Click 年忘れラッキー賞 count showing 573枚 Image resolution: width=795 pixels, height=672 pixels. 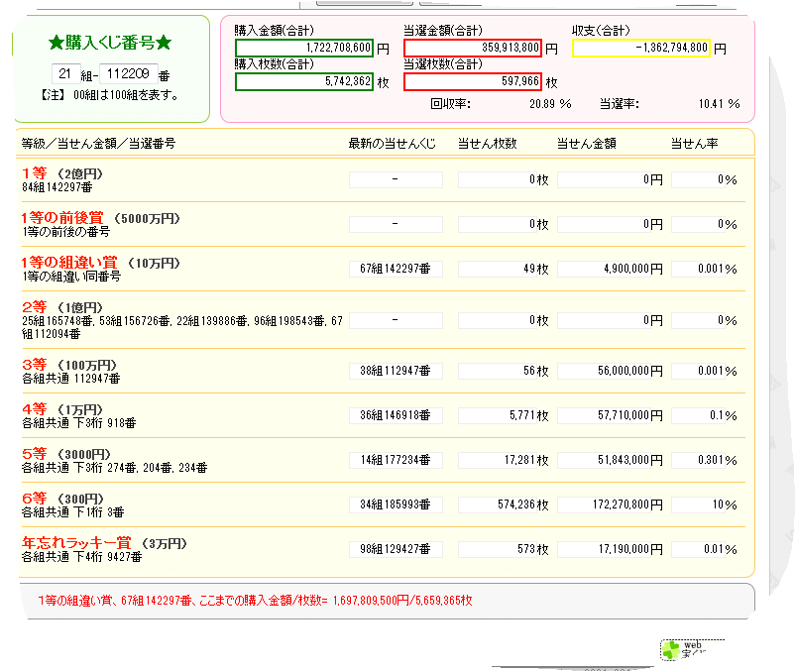pyautogui.click(x=504, y=549)
